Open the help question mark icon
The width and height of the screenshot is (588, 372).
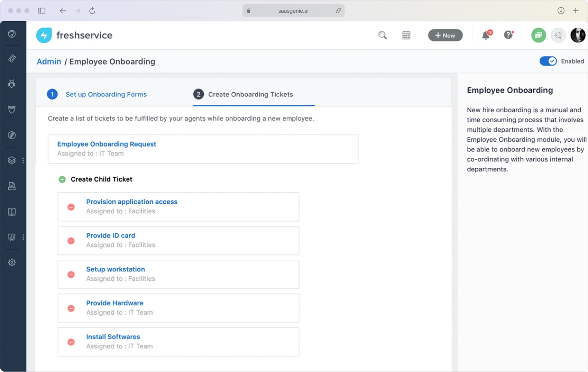pos(508,35)
